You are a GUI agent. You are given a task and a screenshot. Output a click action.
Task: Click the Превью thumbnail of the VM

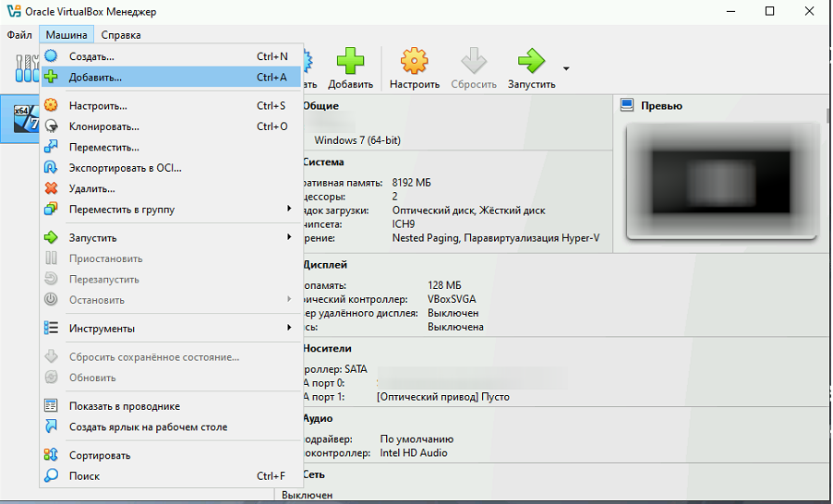point(721,180)
